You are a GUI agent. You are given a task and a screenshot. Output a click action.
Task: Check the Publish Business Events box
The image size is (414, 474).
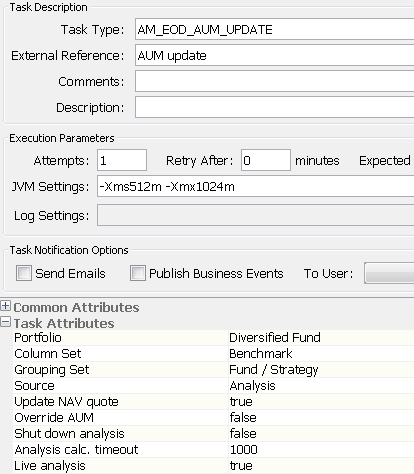click(x=138, y=273)
